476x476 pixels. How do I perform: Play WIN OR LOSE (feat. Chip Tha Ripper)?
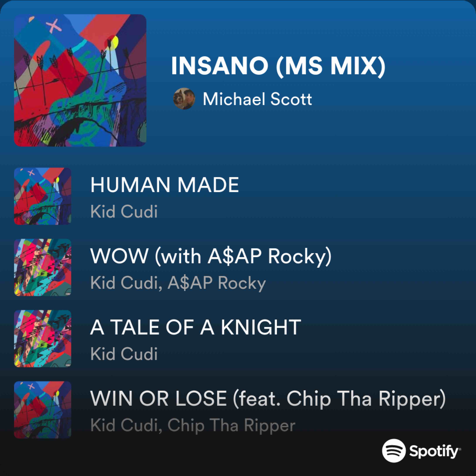tap(268, 399)
